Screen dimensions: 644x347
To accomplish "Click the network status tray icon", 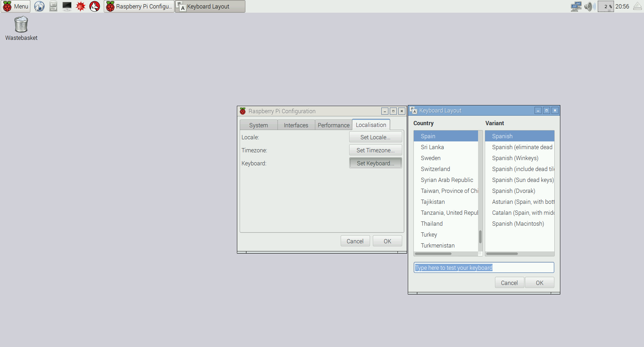I will pos(576,6).
